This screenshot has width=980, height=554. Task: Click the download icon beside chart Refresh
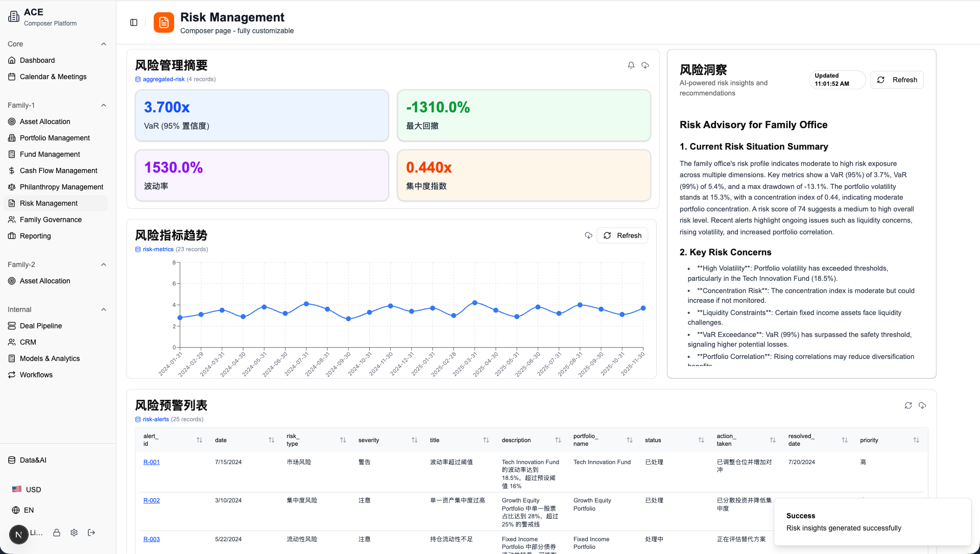pyautogui.click(x=588, y=235)
